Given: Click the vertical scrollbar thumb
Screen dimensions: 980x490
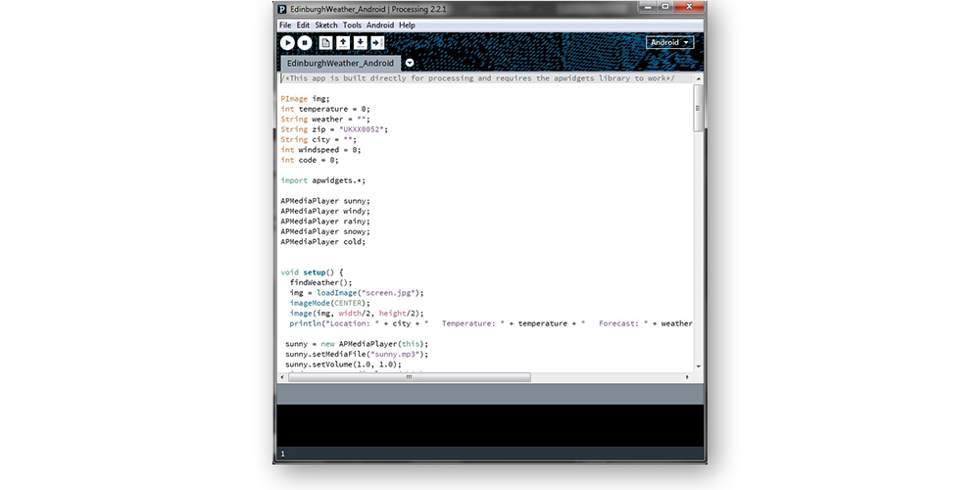Looking at the screenshot, I should point(698,108).
